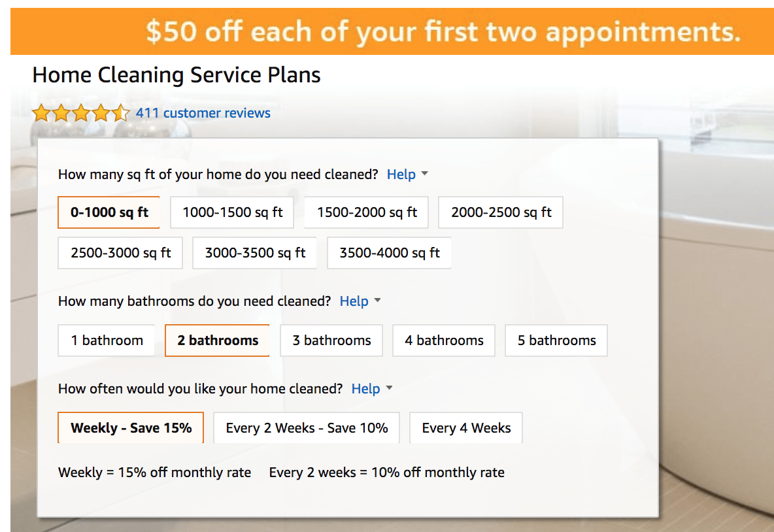Choose Weekly - Save 15% frequency
This screenshot has width=774, height=532.
[x=131, y=428]
